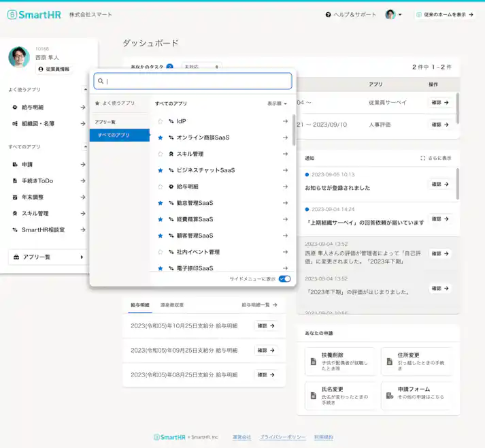Screen dimensions: 485x448
Task: Click 従来のホームを表示 button
Action: click(x=445, y=14)
